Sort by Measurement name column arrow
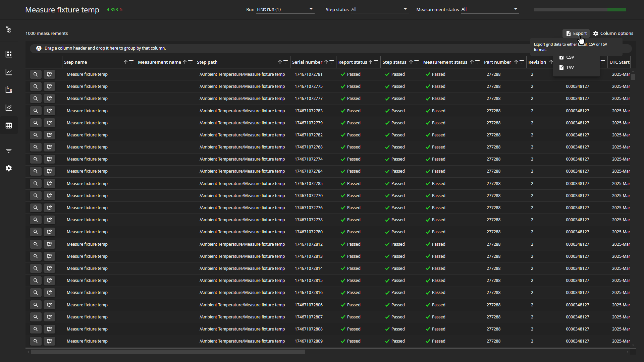Viewport: 644px width, 362px height. coord(184,62)
